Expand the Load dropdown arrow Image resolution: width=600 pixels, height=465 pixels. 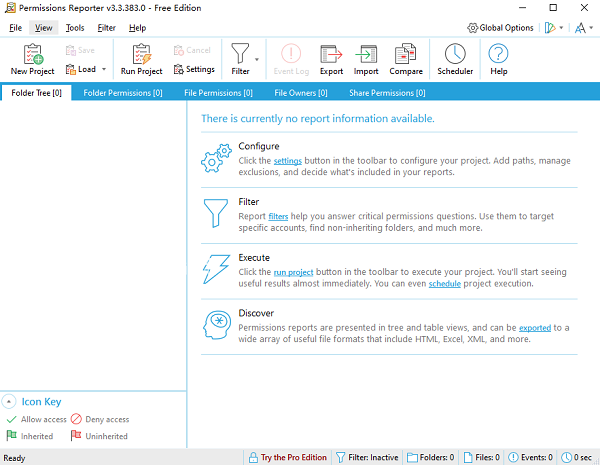tap(105, 70)
